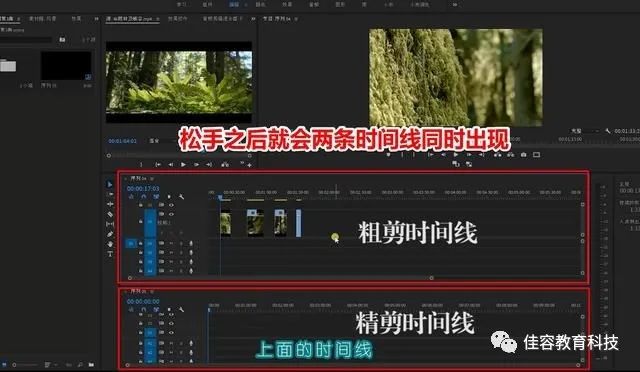Image resolution: width=640 pixels, height=372 pixels.
Task: Select the Razor tool
Action: [110, 214]
